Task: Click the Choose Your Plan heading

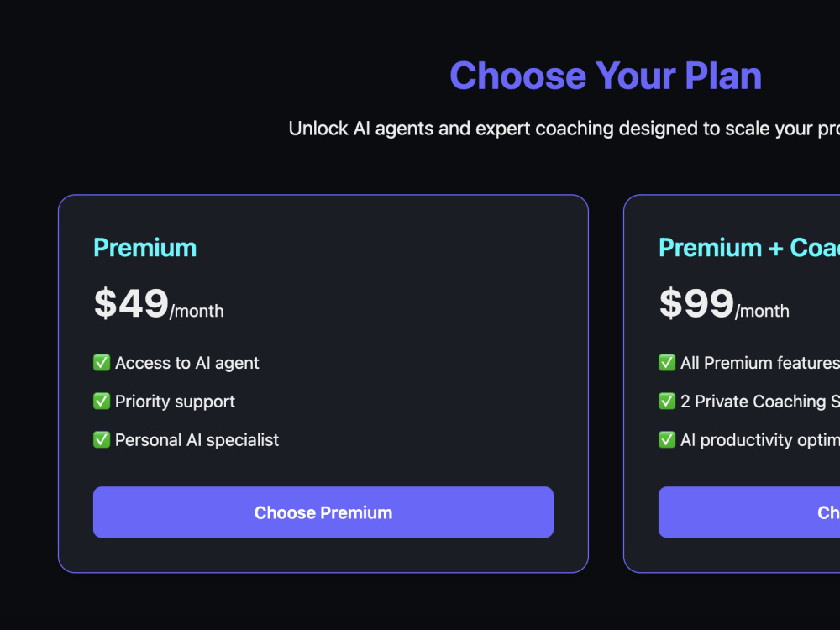Action: point(606,76)
